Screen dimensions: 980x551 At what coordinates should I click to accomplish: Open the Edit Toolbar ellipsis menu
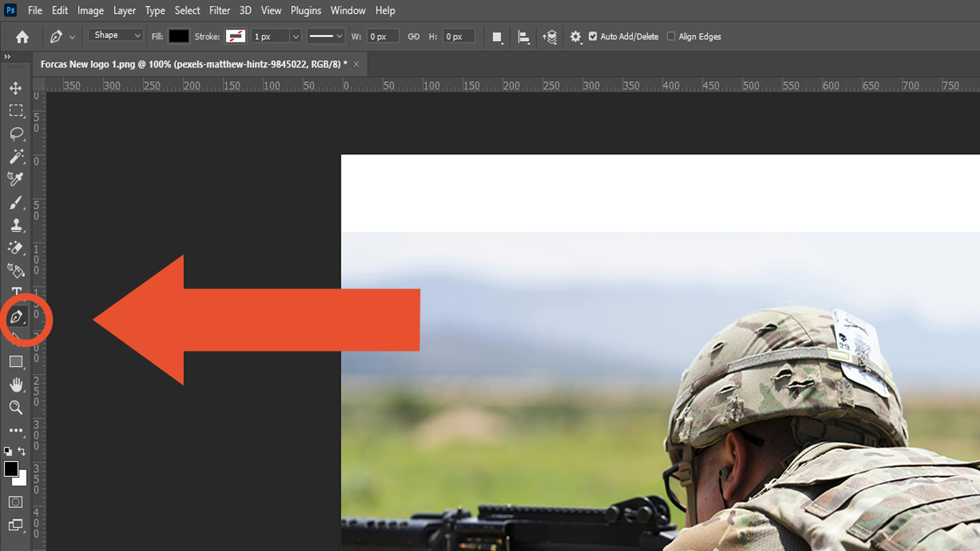point(16,430)
